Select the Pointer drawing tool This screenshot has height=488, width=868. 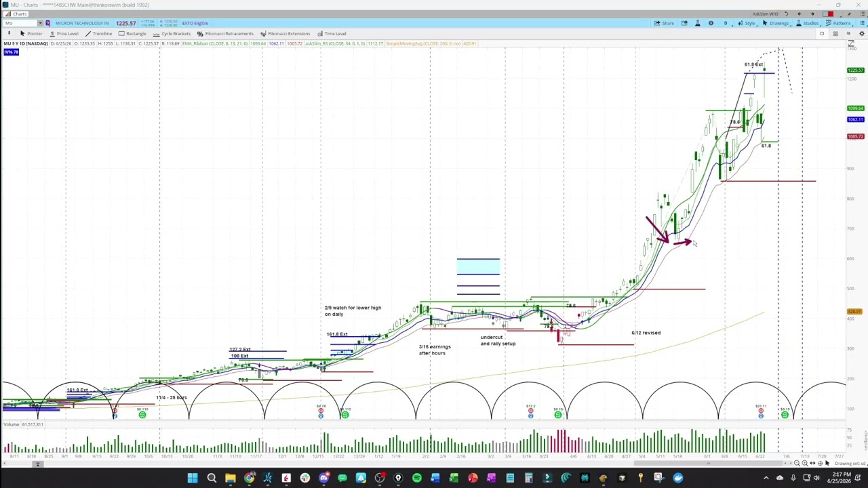(x=31, y=33)
